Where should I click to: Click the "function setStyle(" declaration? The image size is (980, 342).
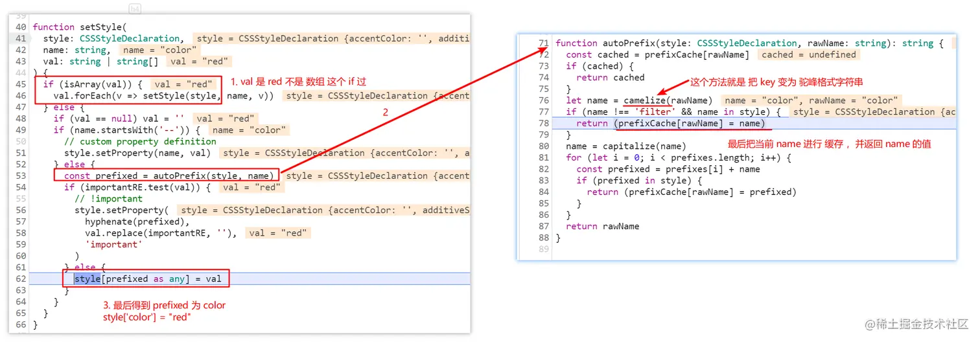[80, 27]
